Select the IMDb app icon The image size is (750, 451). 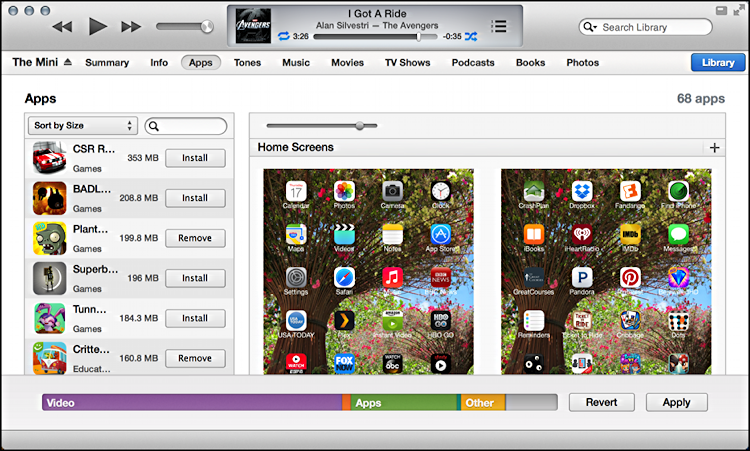pos(630,234)
